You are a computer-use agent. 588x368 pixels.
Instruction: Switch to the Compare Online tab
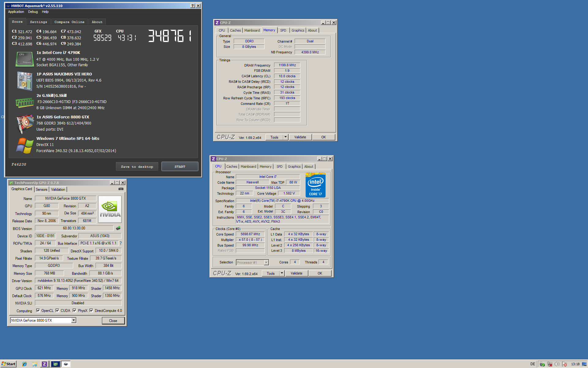(70, 22)
